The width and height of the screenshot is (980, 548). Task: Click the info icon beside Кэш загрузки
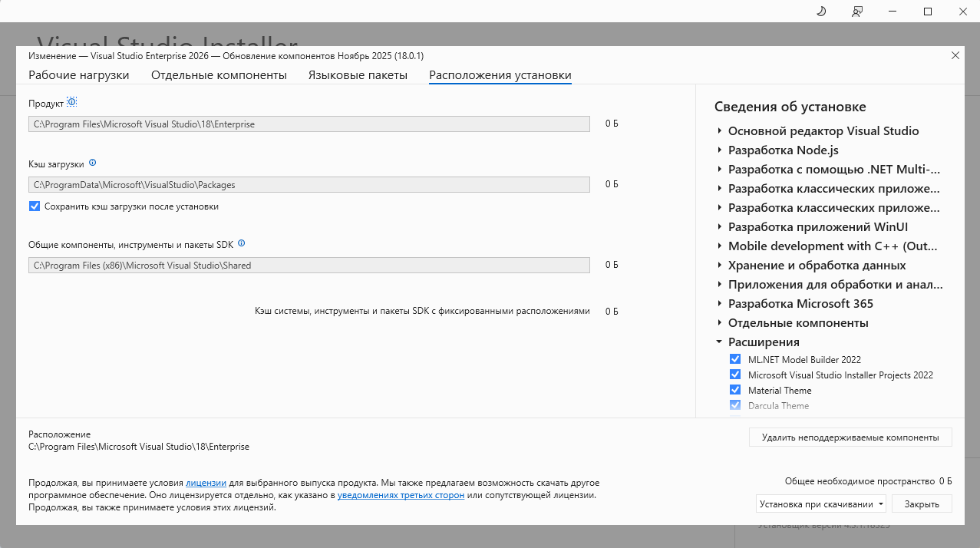coord(93,163)
